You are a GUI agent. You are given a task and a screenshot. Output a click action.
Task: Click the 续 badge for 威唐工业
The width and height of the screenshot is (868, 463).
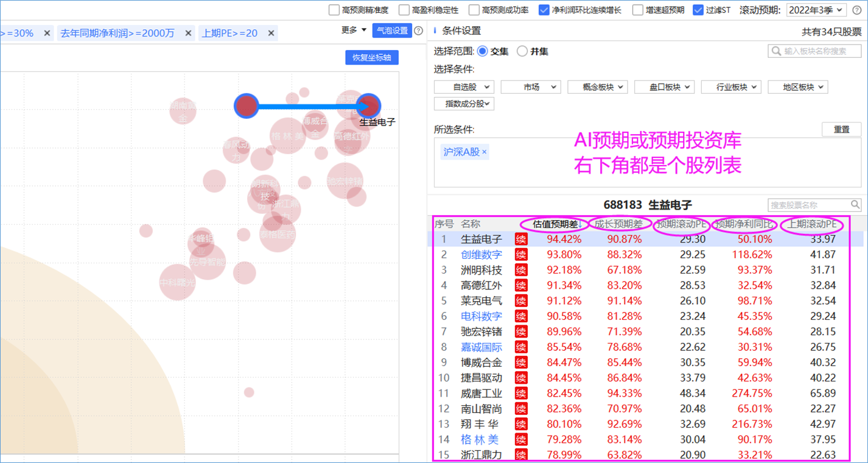(x=521, y=393)
